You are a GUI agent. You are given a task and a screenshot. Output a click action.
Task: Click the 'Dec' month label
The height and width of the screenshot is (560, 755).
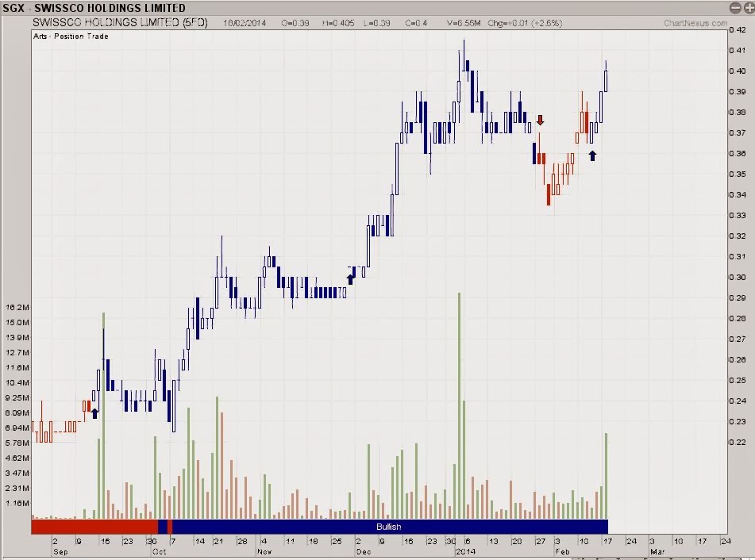point(364,552)
